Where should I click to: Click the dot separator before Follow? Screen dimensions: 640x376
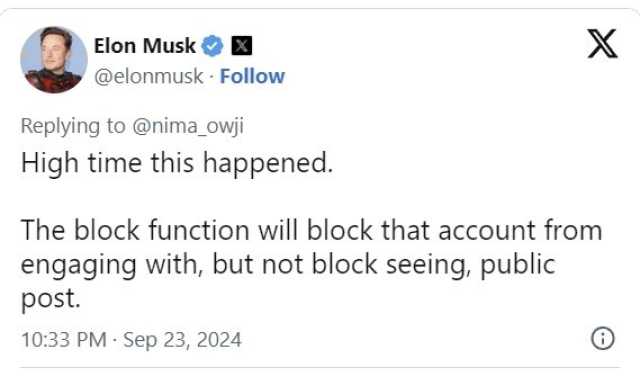click(211, 77)
